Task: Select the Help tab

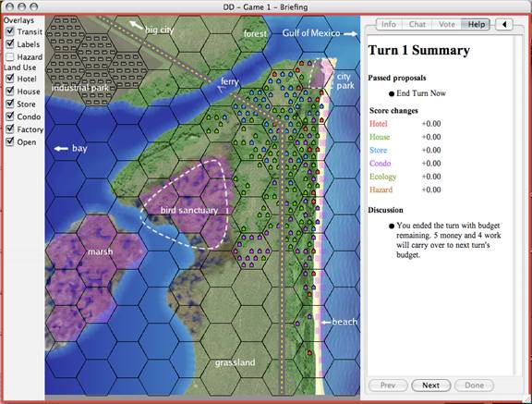Action: pyautogui.click(x=476, y=24)
